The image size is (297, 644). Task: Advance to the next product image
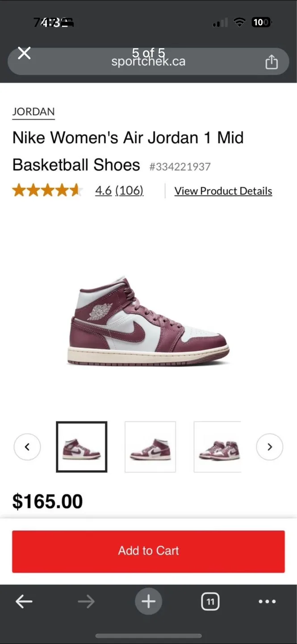pos(269,447)
